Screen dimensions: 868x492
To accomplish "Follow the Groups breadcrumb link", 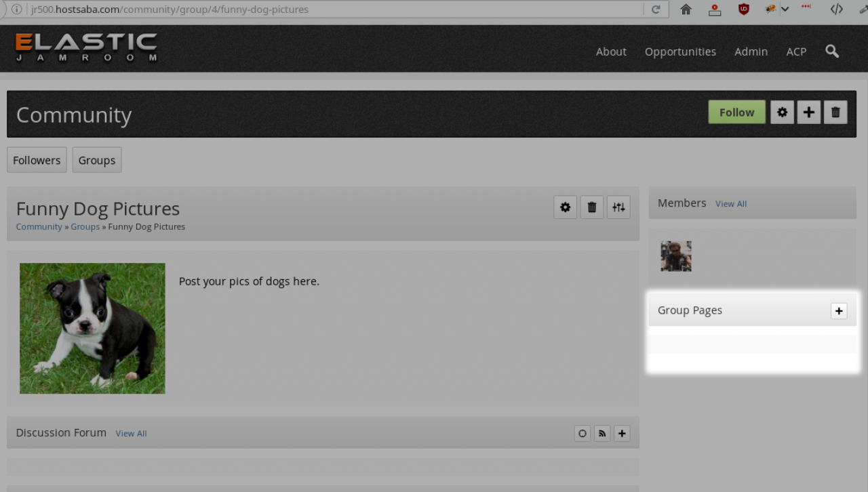I will pos(85,227).
